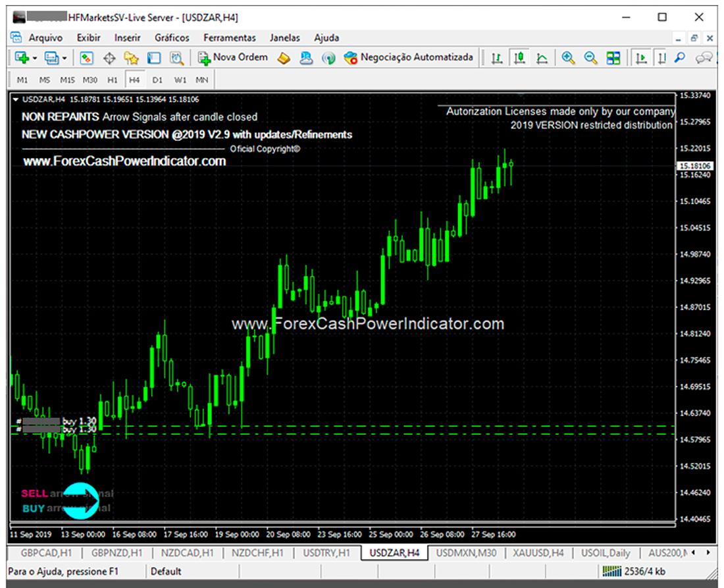Open the Gráficos menu
The image size is (724, 588).
tap(172, 38)
